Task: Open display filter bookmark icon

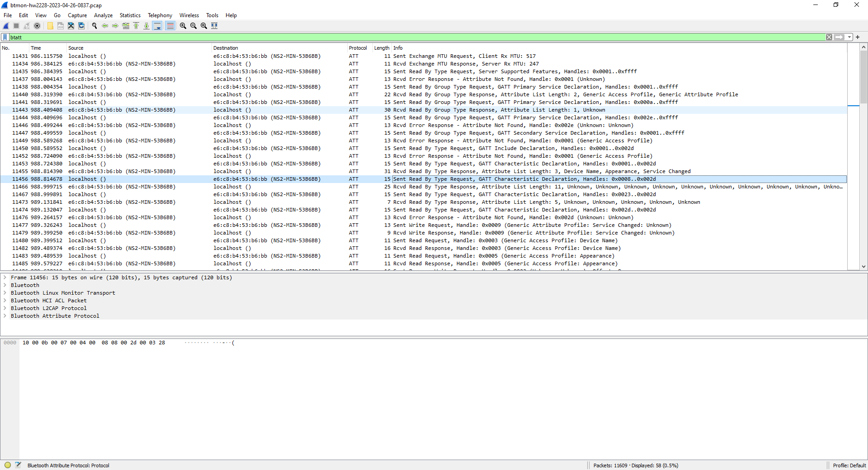Action: point(5,37)
